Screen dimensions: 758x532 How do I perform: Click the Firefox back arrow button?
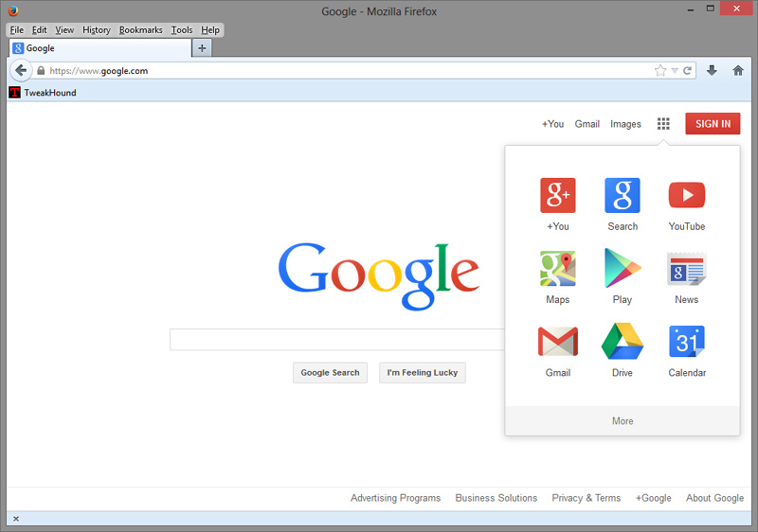coord(21,70)
